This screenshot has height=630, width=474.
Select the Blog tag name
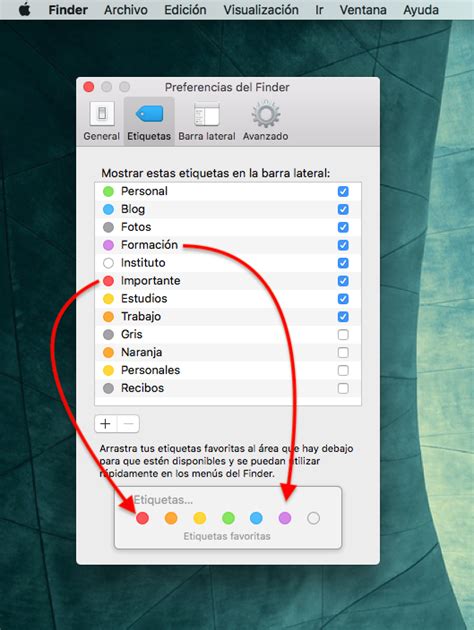pos(133,209)
